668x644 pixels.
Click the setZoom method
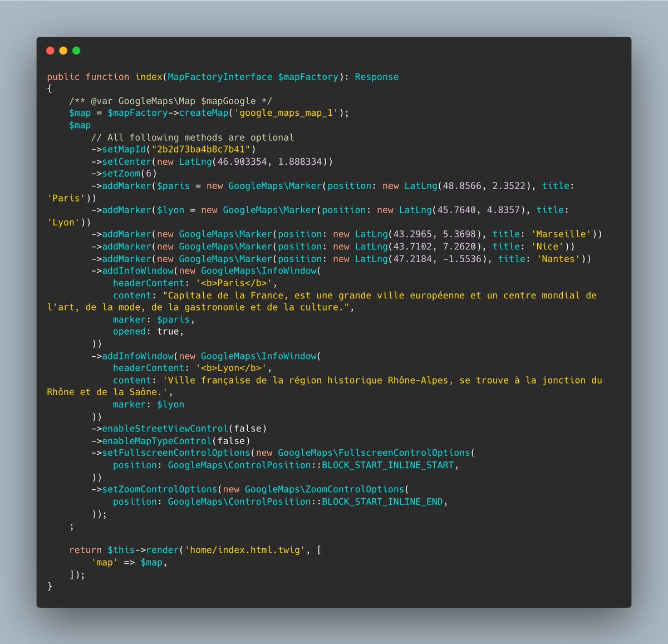(x=121, y=174)
